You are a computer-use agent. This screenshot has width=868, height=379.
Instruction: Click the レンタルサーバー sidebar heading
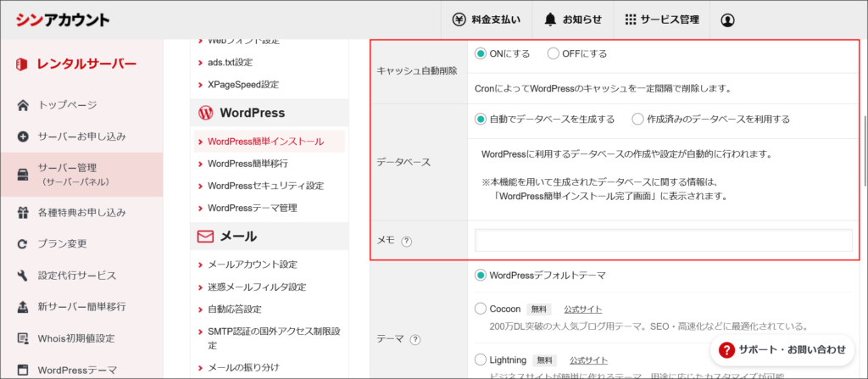point(86,64)
